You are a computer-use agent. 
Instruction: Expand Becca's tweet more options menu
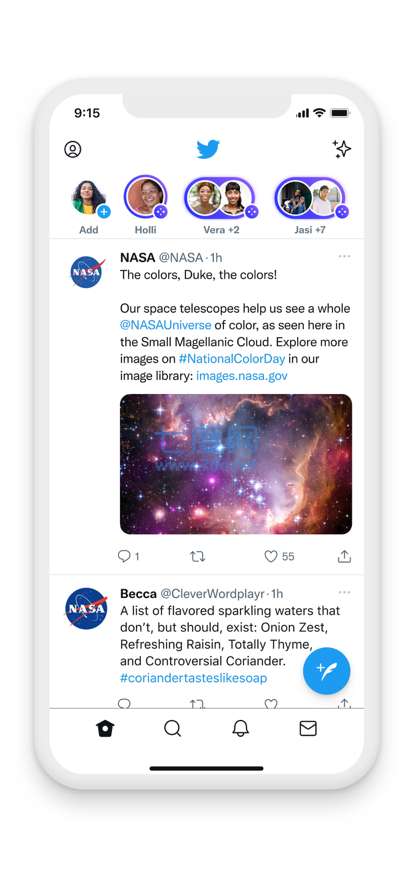click(x=344, y=593)
